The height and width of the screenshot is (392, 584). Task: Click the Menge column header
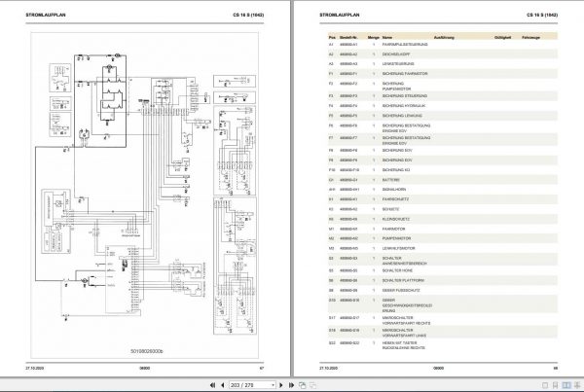(373, 38)
